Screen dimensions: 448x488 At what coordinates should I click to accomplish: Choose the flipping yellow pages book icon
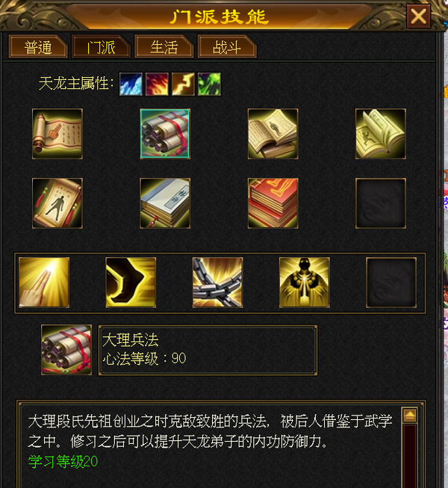tap(381, 134)
